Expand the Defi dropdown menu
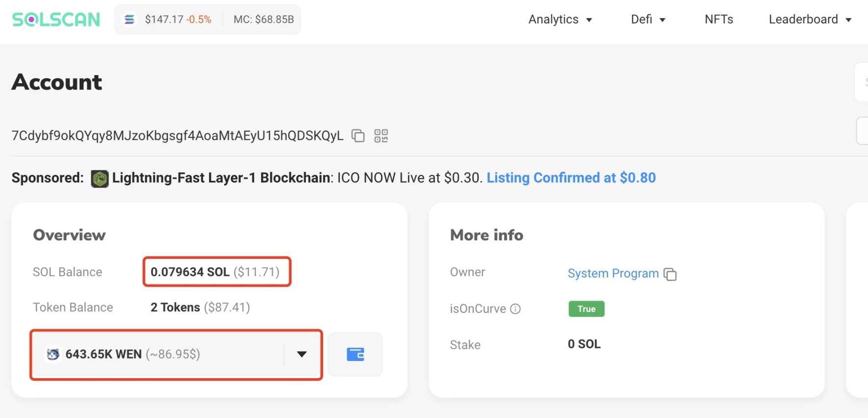The height and width of the screenshot is (418, 868). 648,20
